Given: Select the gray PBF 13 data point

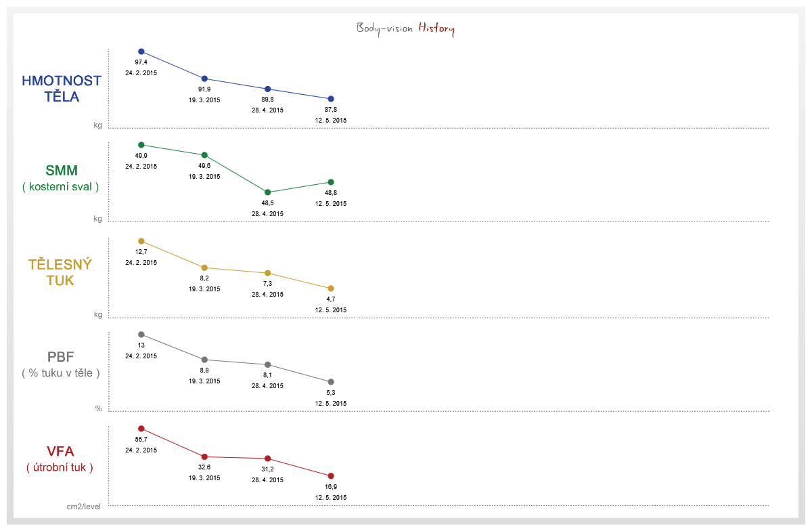Looking at the screenshot, I should [141, 335].
